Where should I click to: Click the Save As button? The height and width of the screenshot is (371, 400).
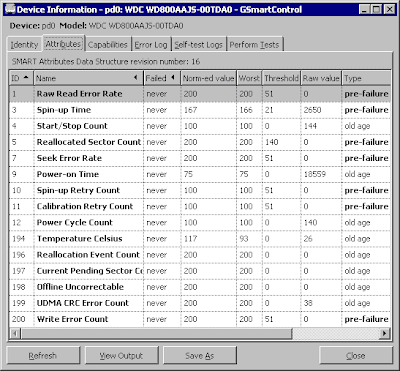click(200, 356)
